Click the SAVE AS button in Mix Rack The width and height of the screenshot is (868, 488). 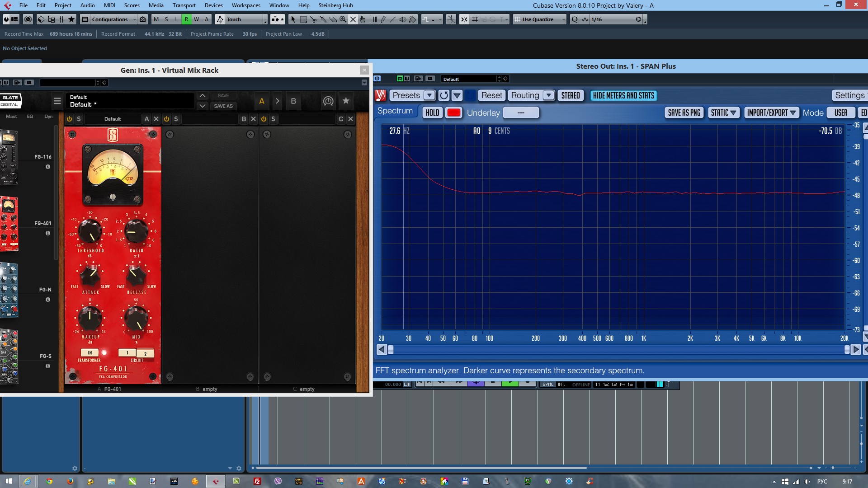point(223,106)
